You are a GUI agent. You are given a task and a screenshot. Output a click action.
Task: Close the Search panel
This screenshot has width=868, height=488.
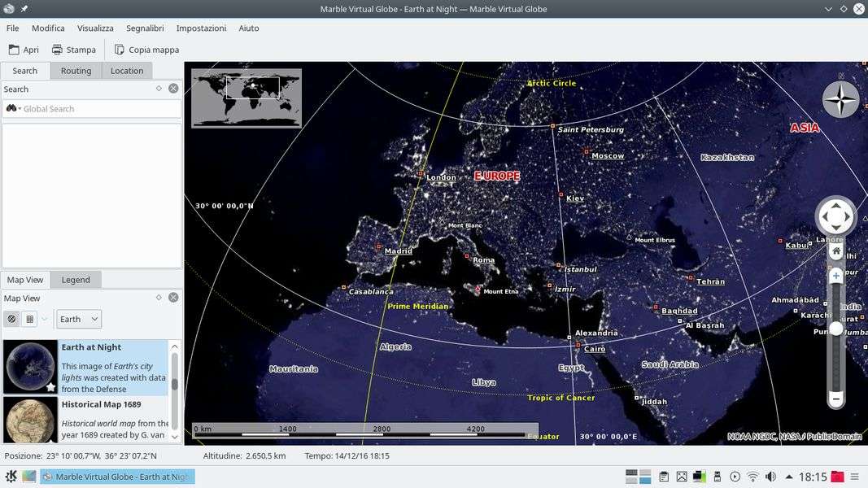(x=173, y=89)
